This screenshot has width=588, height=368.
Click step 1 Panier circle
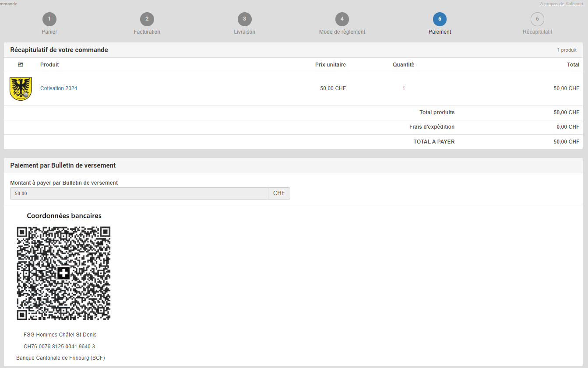click(x=49, y=19)
